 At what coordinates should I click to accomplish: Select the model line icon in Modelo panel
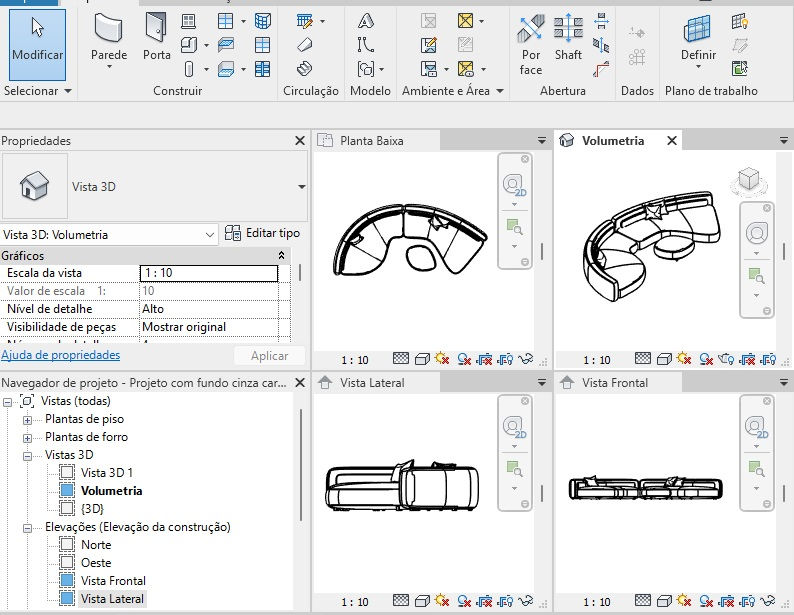point(366,45)
